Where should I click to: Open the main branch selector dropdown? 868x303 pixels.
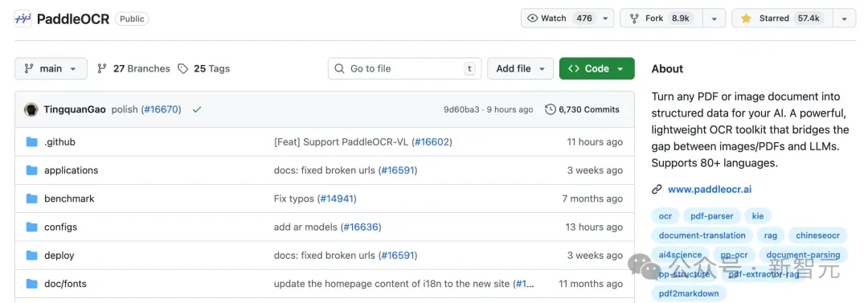51,68
